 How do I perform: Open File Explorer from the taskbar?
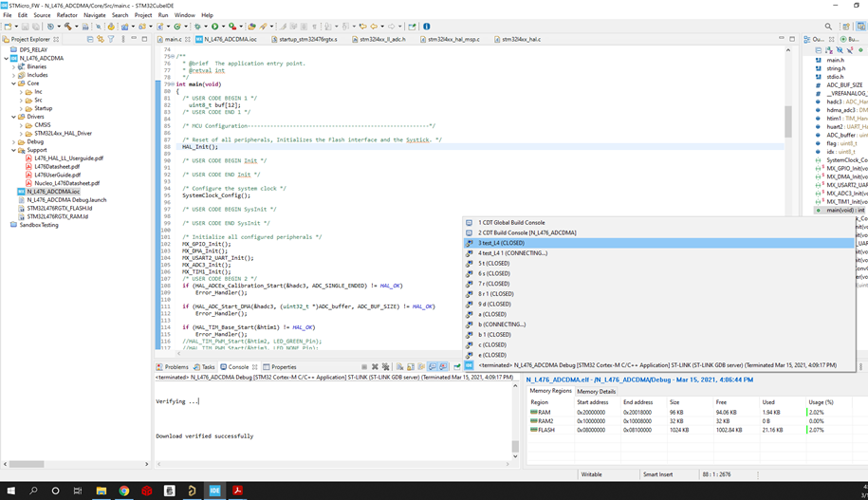[x=101, y=491]
